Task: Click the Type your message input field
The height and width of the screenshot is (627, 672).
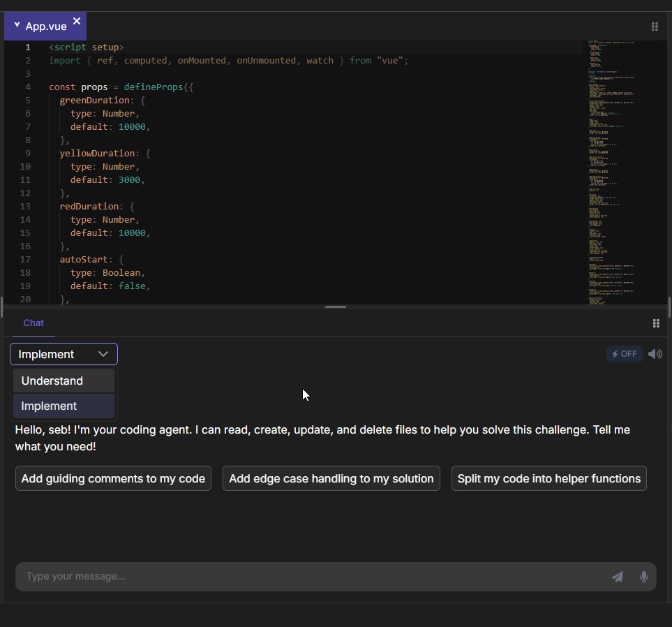Action: coord(279,577)
